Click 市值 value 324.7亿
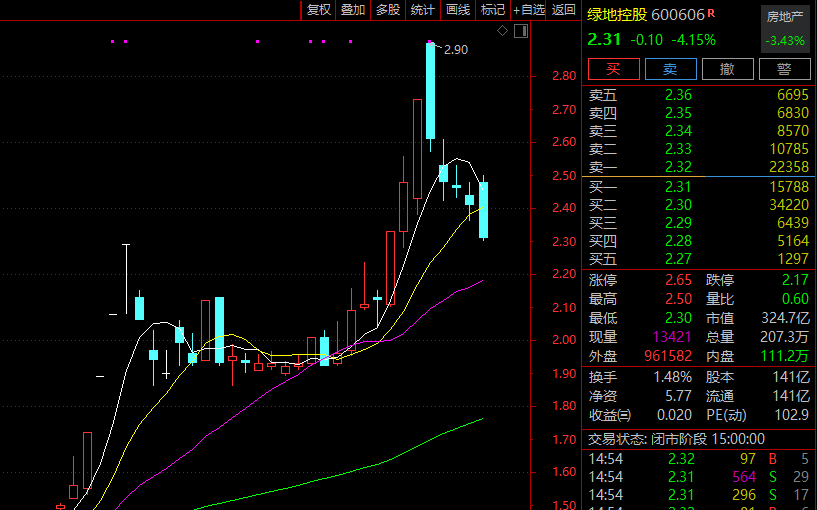Screen dimensions: 817x510 [x=785, y=318]
